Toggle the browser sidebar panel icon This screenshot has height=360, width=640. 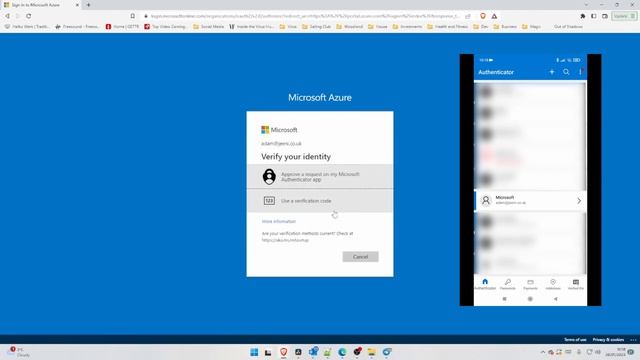point(593,16)
